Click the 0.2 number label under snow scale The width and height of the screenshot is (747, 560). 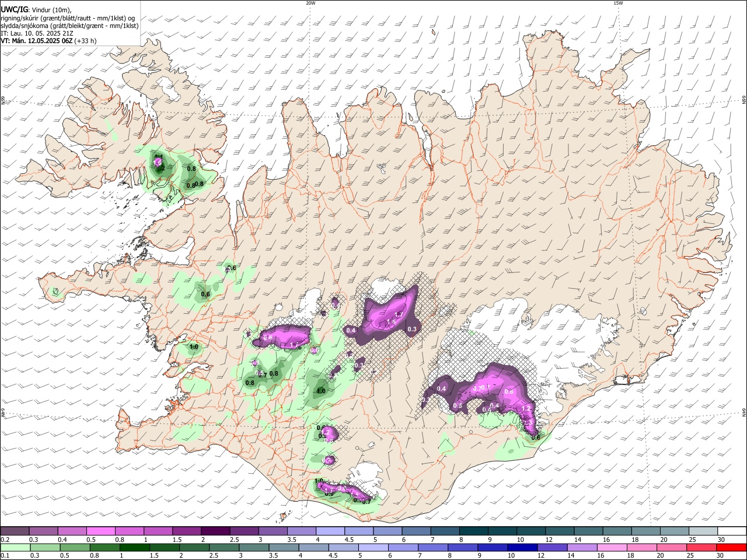coord(4,540)
